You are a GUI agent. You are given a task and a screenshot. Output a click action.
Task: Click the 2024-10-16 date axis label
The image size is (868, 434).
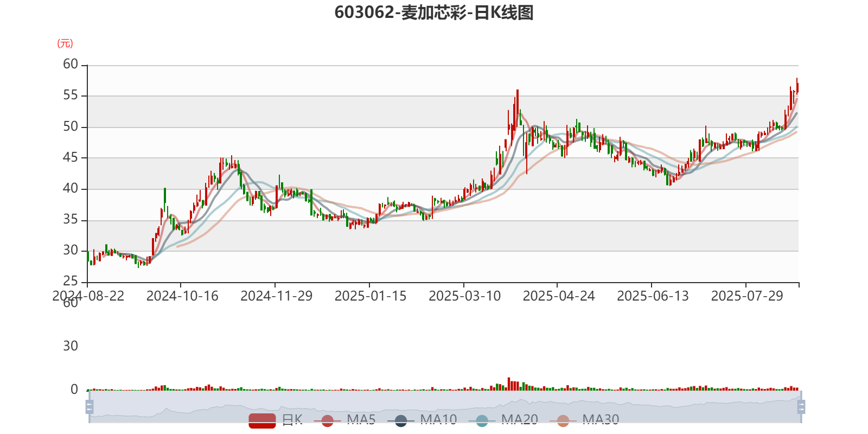click(182, 296)
